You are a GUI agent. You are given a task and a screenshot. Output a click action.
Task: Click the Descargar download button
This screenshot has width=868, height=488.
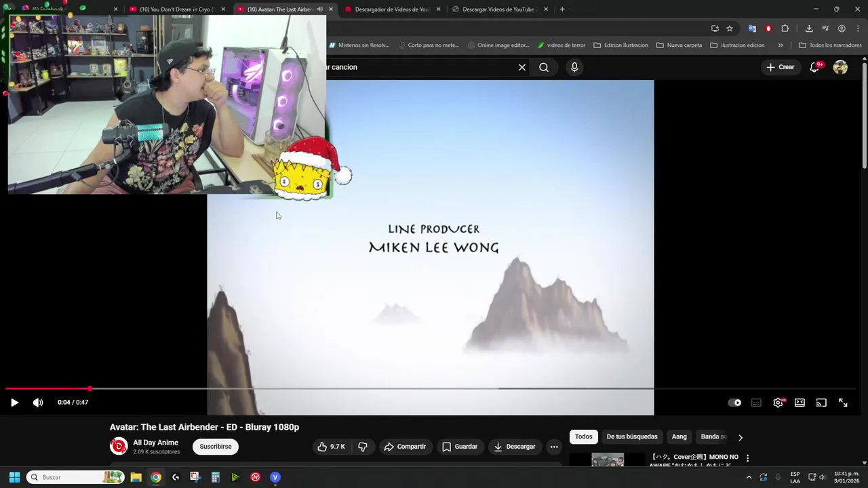(515, 447)
